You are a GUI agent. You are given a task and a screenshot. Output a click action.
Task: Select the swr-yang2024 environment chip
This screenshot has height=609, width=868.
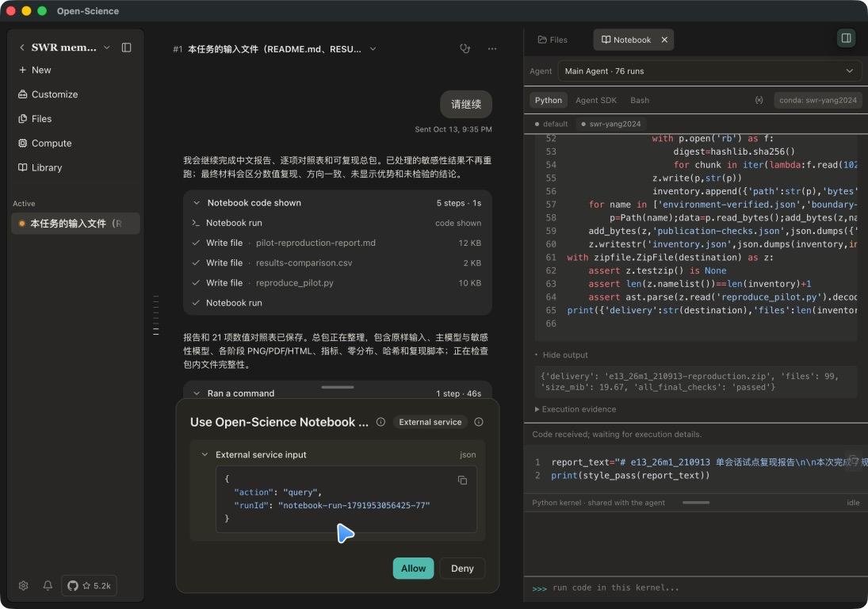pos(610,124)
